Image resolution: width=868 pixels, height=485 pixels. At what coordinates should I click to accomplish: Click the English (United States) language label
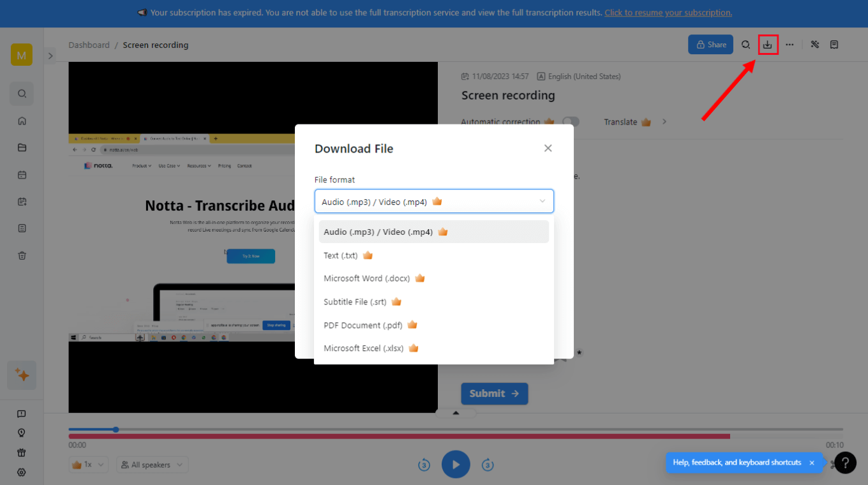click(x=585, y=77)
